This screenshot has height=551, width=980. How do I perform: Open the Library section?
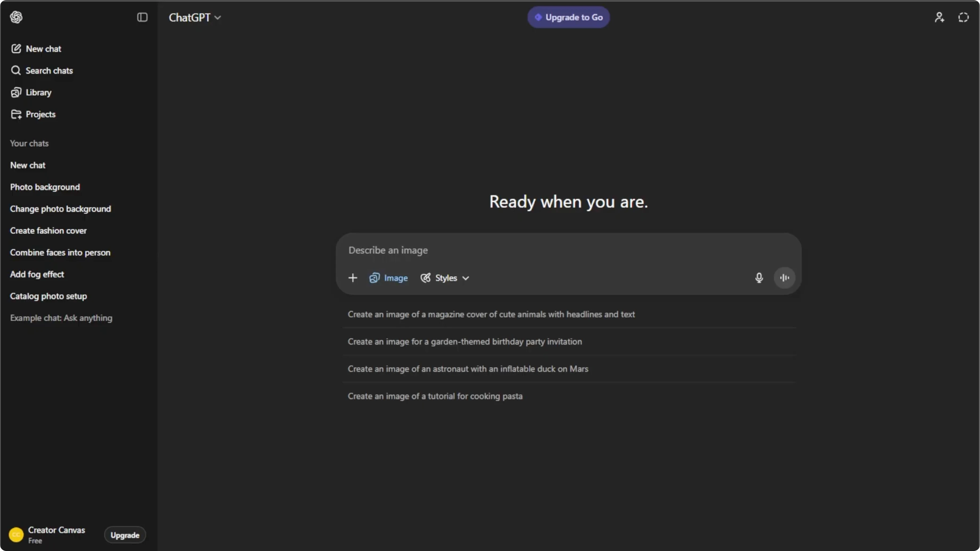pyautogui.click(x=78, y=92)
